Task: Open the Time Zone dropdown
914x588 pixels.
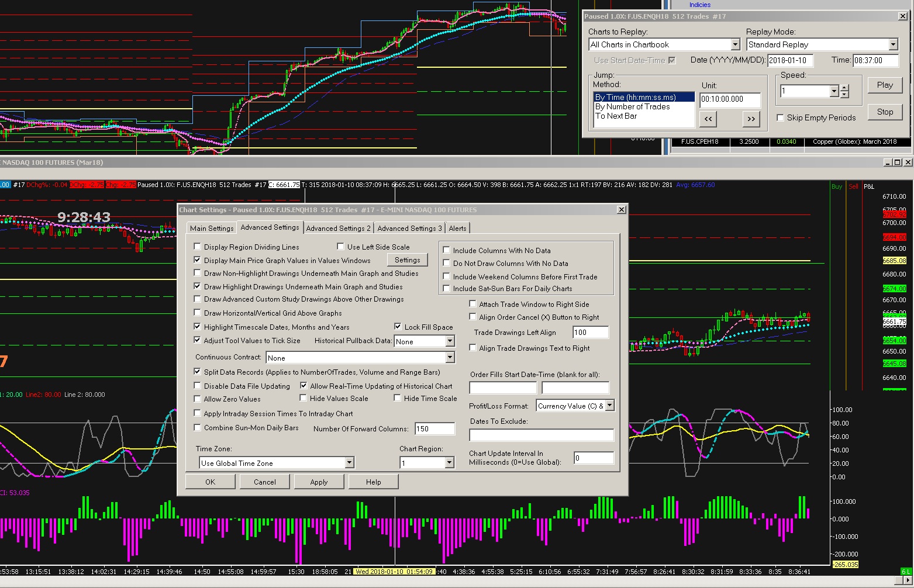Action: click(x=349, y=463)
